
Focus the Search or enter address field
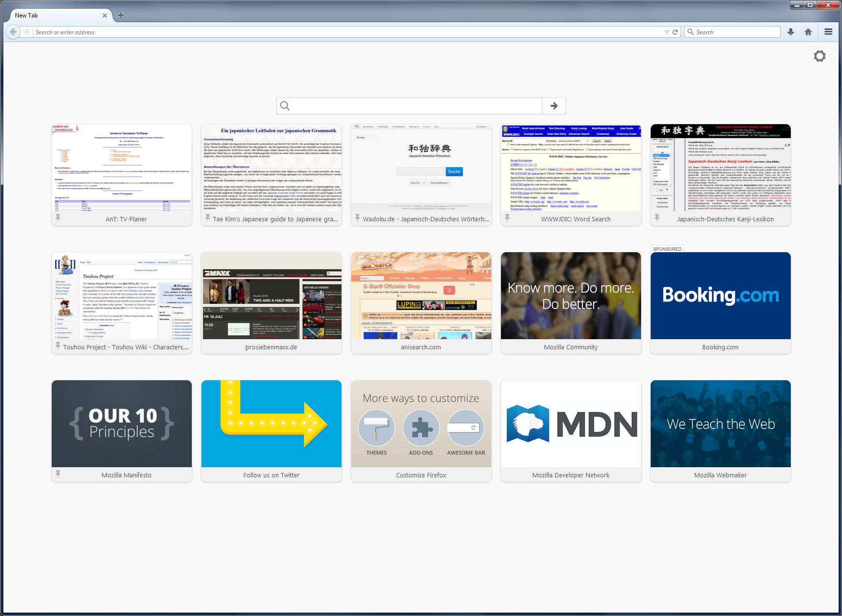[348, 32]
